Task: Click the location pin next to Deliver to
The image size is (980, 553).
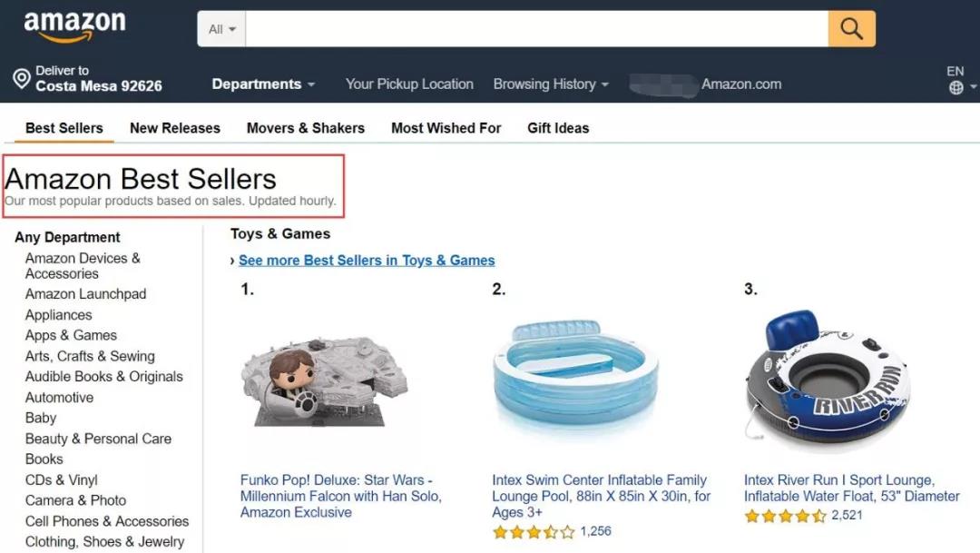Action: pyautogui.click(x=22, y=79)
